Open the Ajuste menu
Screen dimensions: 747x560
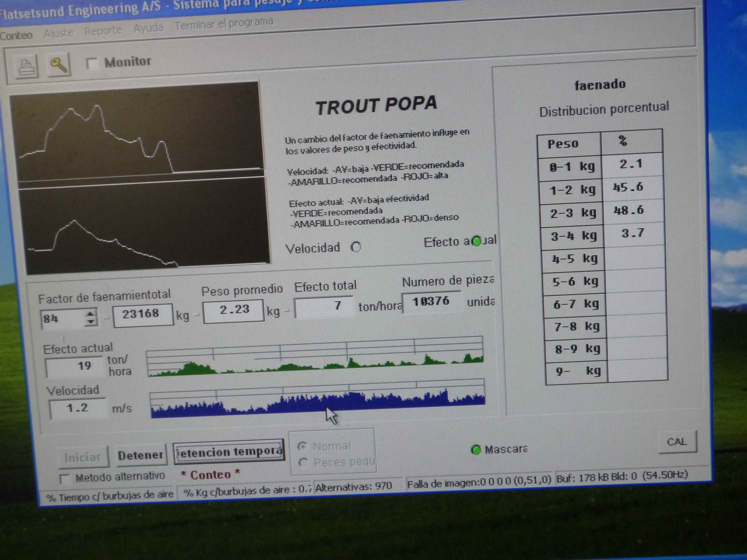pos(59,33)
